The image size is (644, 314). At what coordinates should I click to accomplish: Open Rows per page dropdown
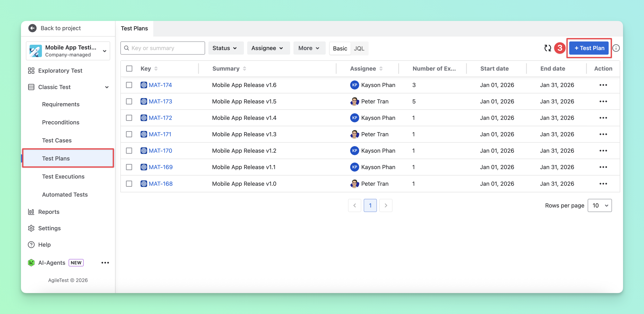click(x=599, y=205)
